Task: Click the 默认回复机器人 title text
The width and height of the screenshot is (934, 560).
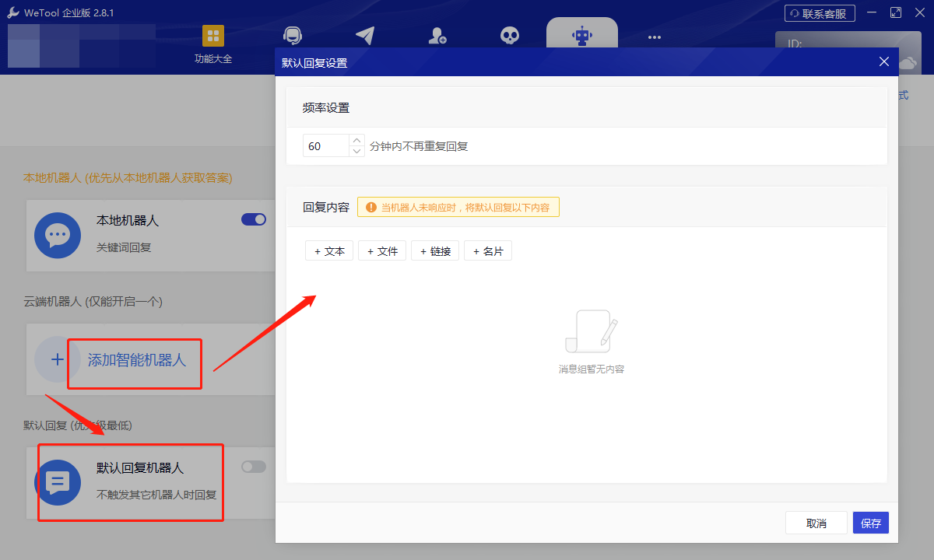Action: (140, 467)
